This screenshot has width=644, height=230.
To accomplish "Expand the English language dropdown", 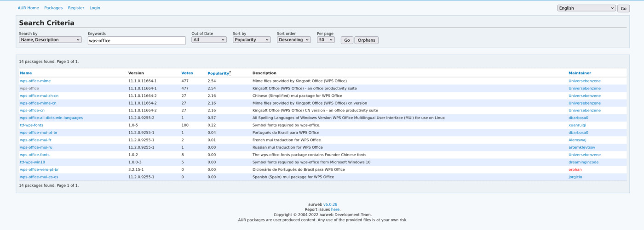I will 586,8.
